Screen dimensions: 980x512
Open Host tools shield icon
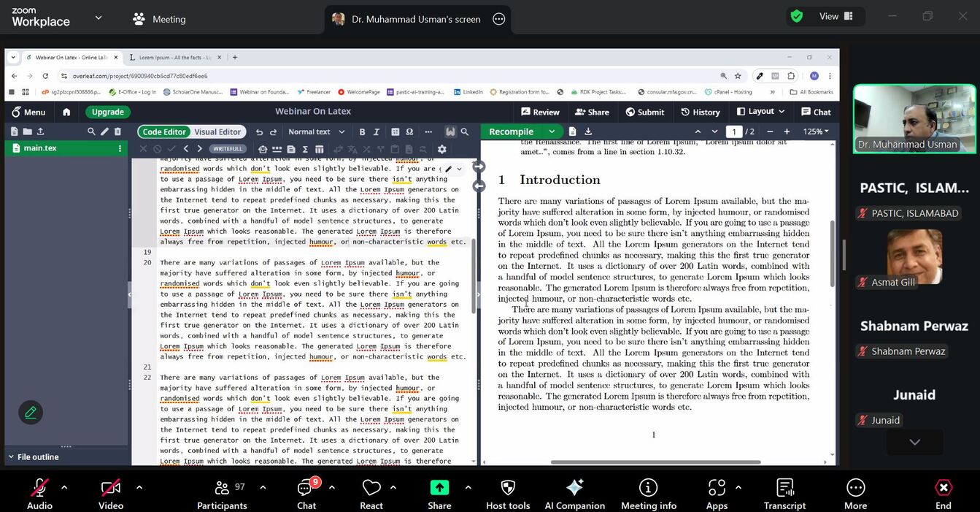(508, 489)
